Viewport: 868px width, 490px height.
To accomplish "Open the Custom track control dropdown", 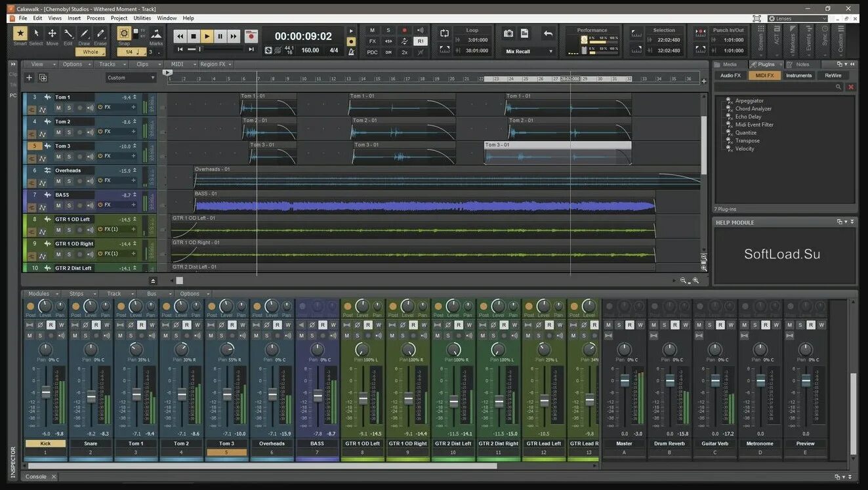I will click(131, 77).
